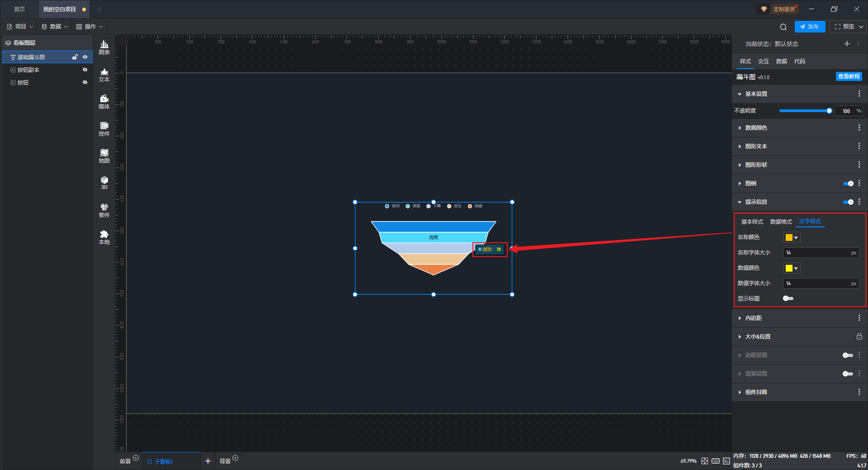Turn off the 提示信息 tooltip switch
Viewport: 868px width, 470px height.
tap(848, 202)
